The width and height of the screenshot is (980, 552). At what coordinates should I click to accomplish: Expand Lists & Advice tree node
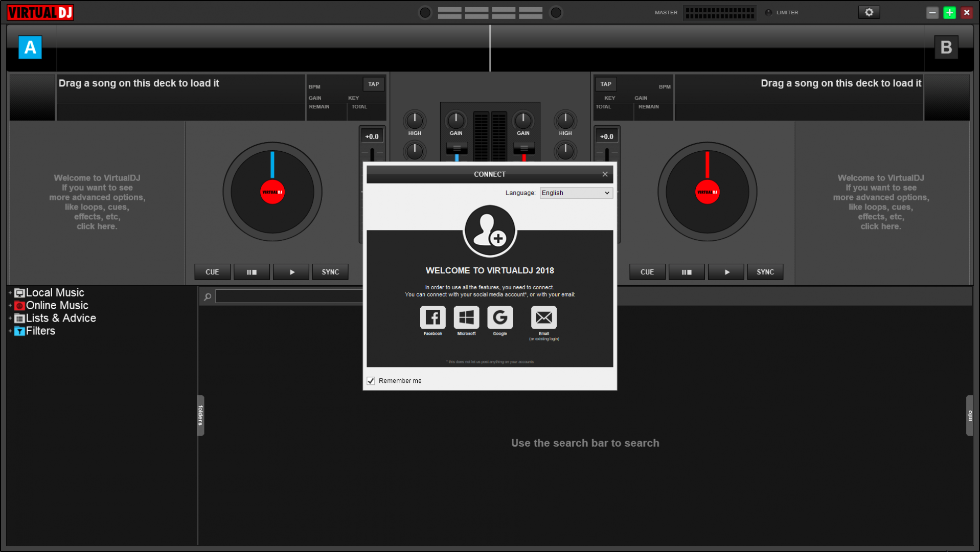click(10, 318)
